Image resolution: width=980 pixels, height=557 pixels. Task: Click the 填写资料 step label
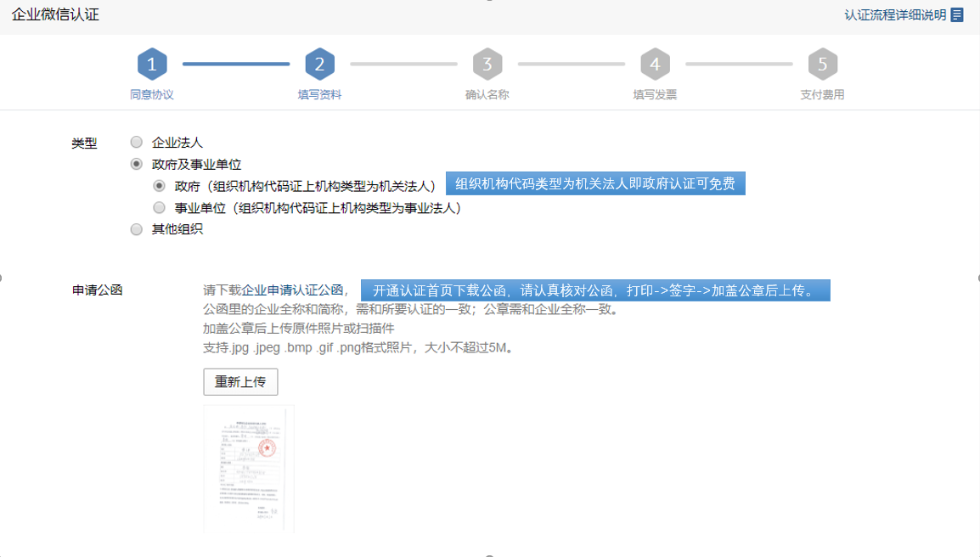pyautogui.click(x=319, y=95)
